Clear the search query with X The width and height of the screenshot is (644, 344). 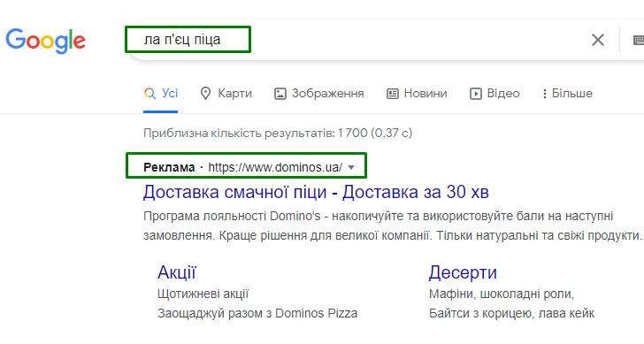598,40
